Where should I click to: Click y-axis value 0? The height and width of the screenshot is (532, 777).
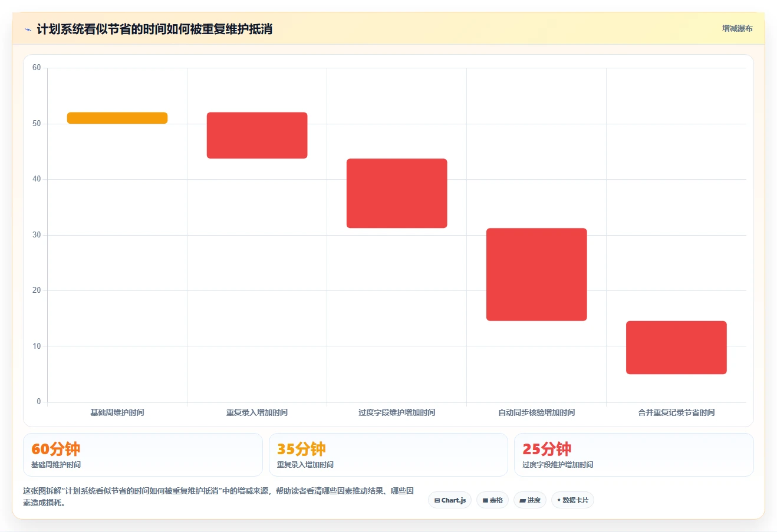(x=39, y=402)
